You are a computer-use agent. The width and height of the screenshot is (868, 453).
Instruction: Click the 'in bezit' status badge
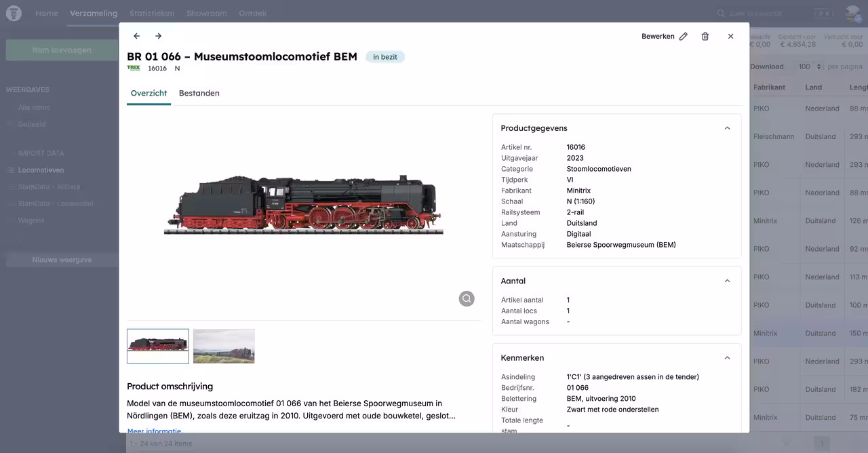pos(385,57)
